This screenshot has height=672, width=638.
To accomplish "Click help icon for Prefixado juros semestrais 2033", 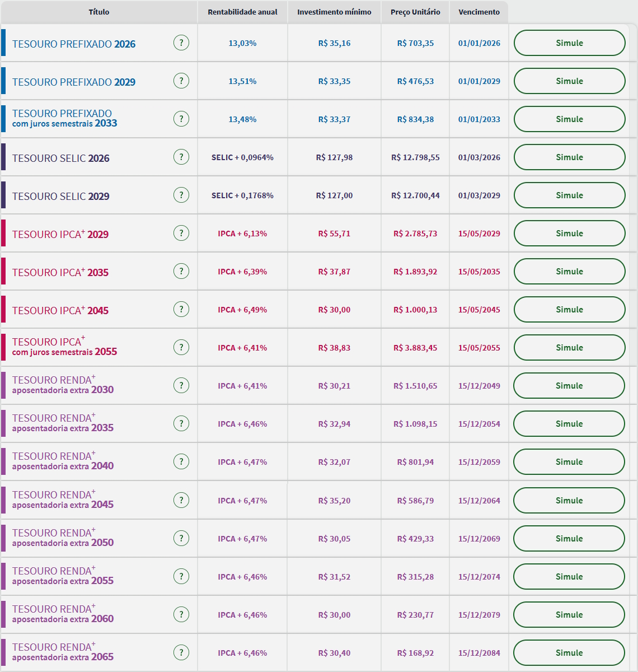I will click(181, 119).
